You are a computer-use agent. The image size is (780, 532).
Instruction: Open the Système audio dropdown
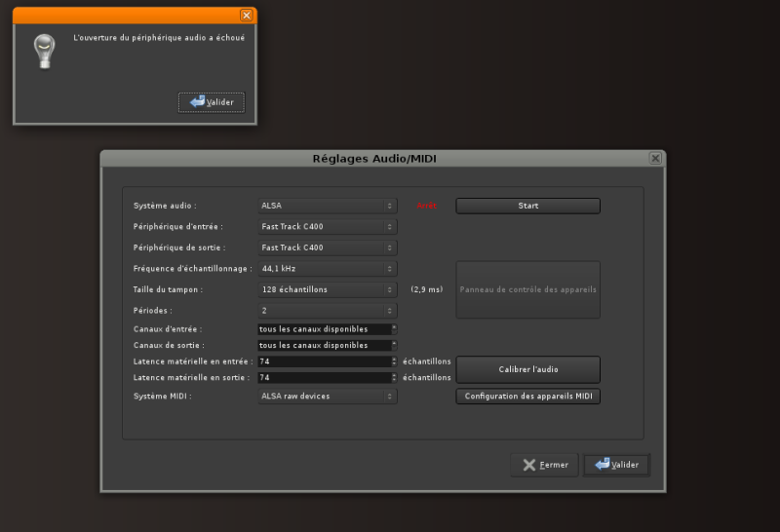point(327,206)
